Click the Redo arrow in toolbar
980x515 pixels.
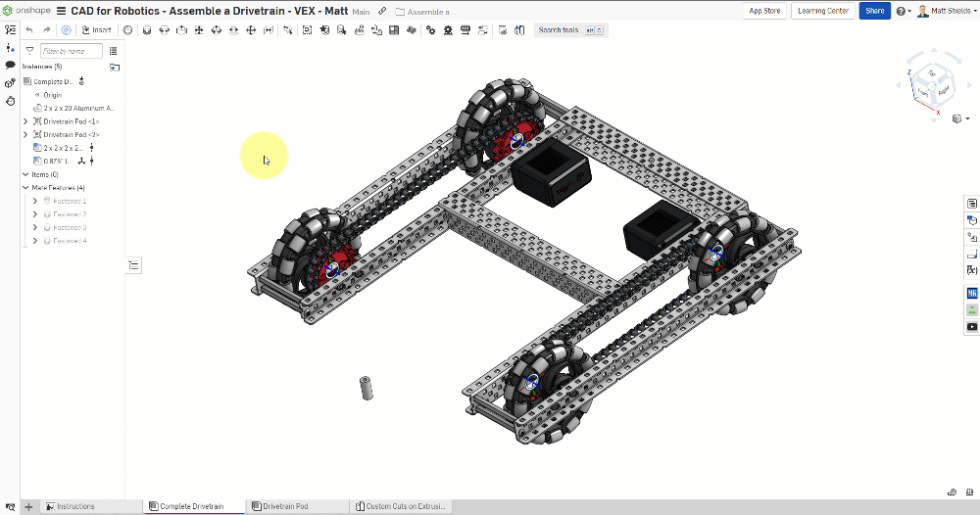(x=47, y=30)
